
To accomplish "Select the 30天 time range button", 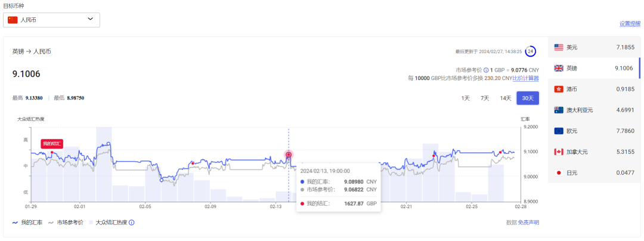I will (x=528, y=98).
